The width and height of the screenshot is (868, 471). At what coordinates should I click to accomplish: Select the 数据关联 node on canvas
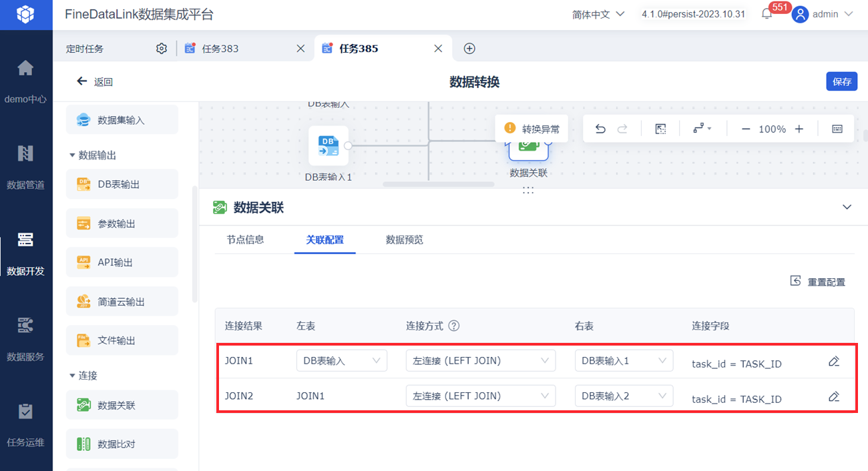tap(528, 152)
